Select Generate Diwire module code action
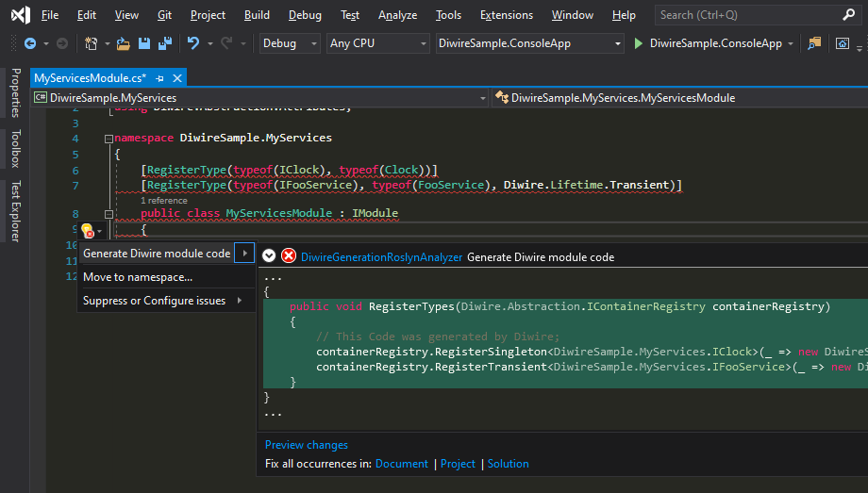The image size is (868, 493). (x=157, y=254)
